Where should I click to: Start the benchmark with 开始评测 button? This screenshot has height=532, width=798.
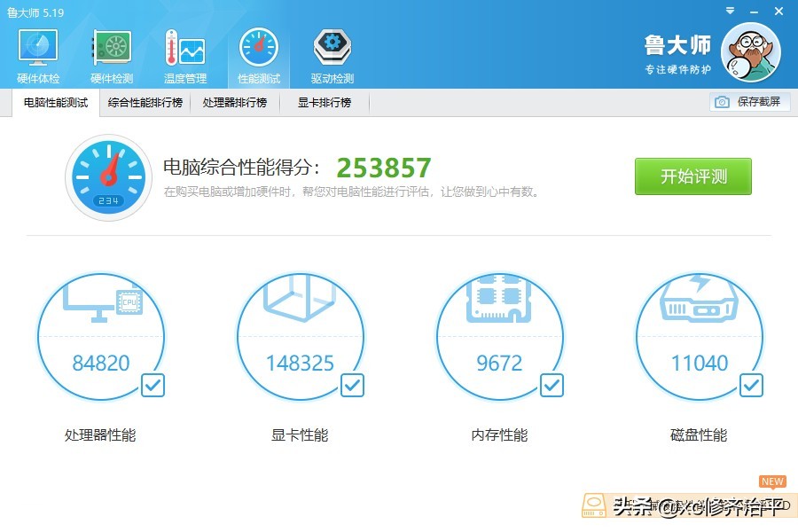click(x=692, y=176)
